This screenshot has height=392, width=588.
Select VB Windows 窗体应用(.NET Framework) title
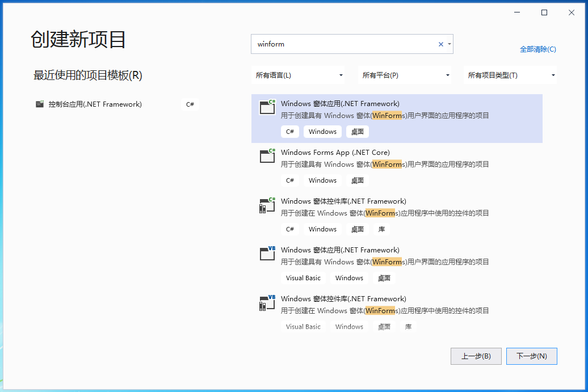point(340,250)
